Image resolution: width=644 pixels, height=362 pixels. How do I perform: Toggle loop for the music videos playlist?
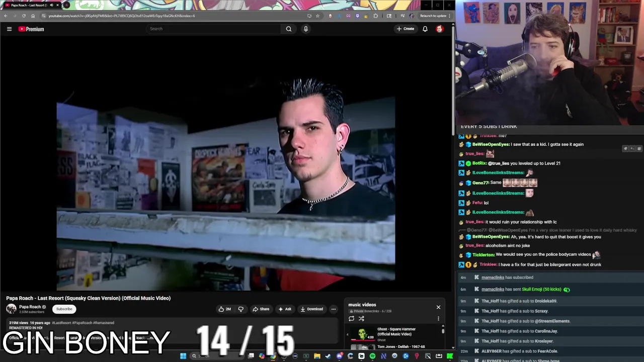click(351, 318)
